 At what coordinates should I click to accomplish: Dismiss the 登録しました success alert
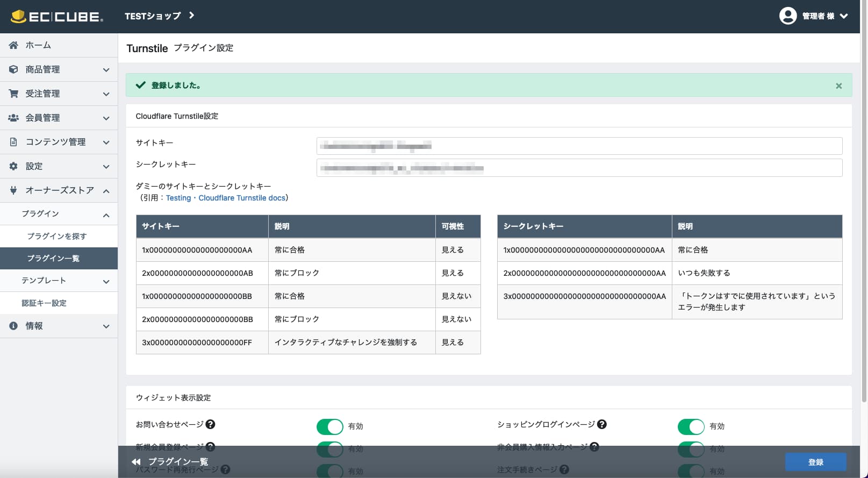838,86
